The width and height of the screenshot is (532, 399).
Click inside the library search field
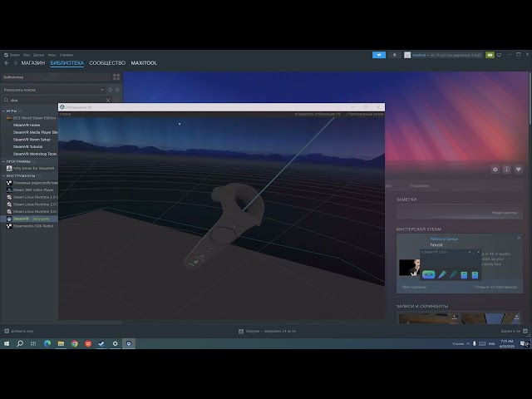click(57, 100)
